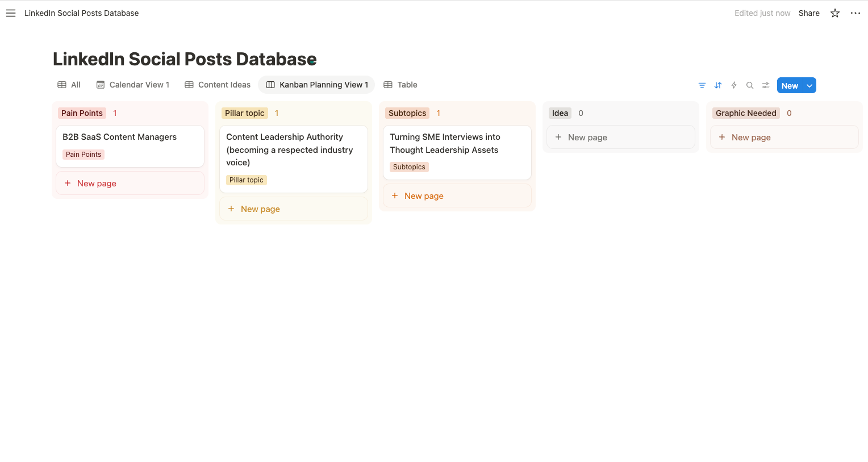Switch to Calendar View 1 tab
Image resolution: width=868 pixels, height=462 pixels.
tap(133, 85)
